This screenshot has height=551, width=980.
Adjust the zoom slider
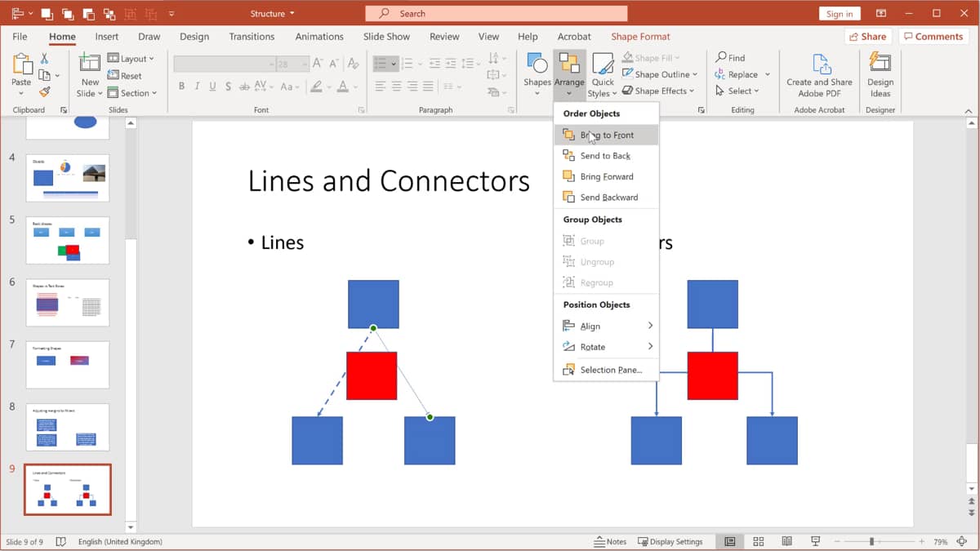(x=871, y=542)
